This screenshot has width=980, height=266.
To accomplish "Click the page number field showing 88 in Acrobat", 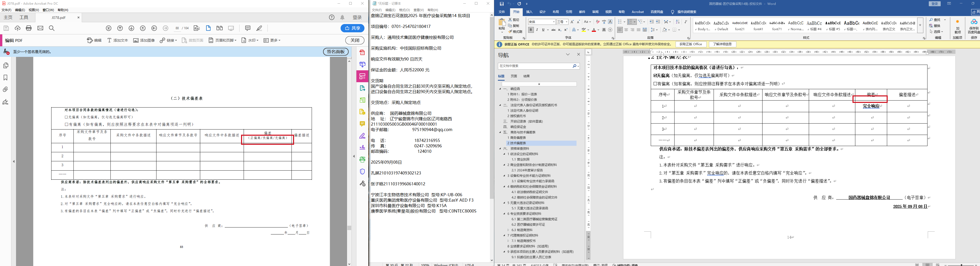I will click(x=177, y=28).
